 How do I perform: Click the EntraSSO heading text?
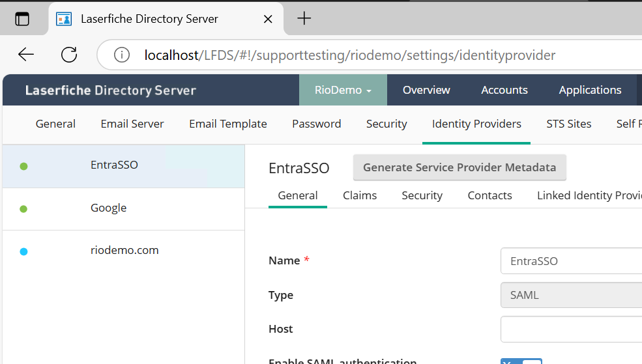[299, 168]
